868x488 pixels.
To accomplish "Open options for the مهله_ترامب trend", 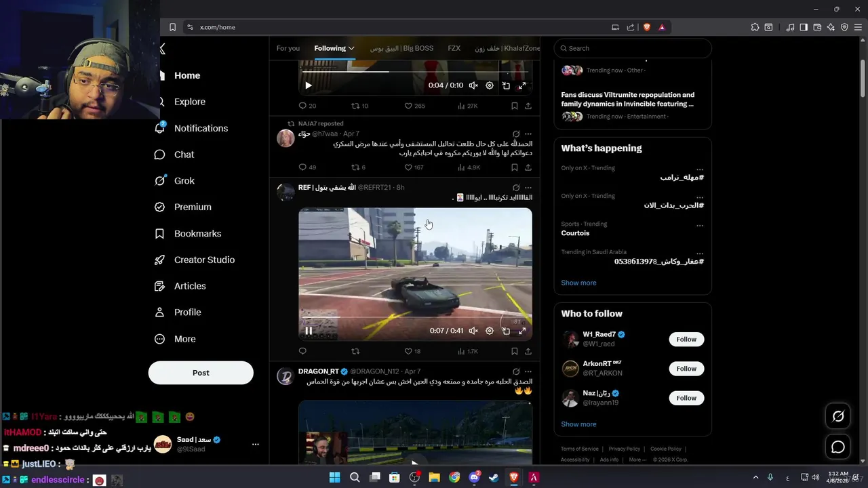I will click(x=700, y=169).
